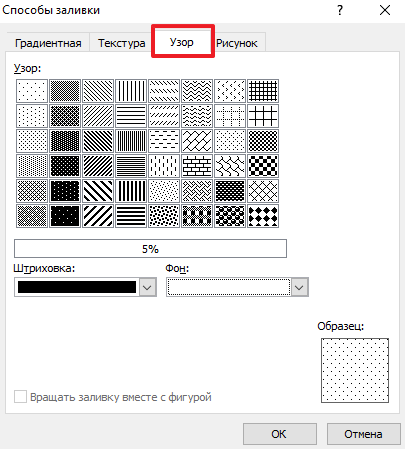Close the Способы заливки dialog
Viewport: 405px width, 449px height.
(385, 10)
